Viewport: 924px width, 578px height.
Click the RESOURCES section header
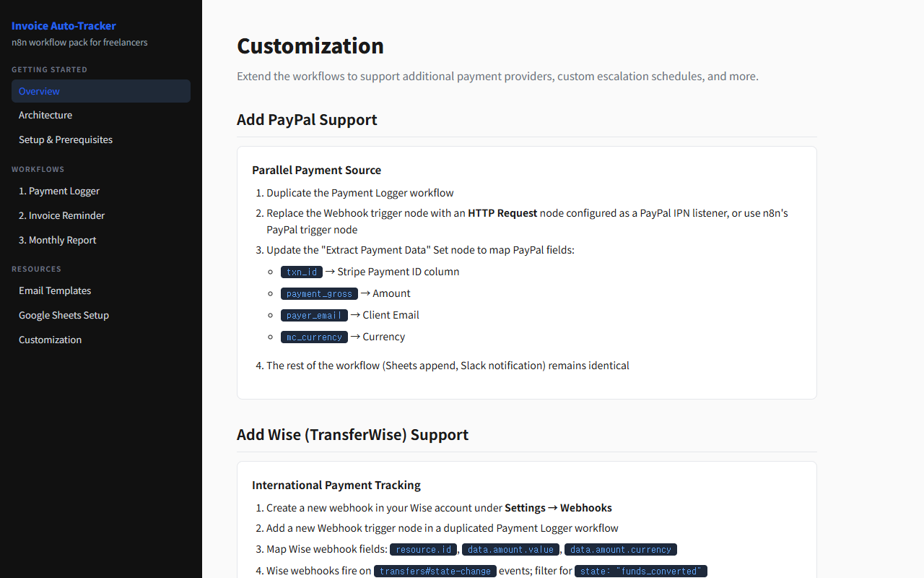click(x=36, y=269)
